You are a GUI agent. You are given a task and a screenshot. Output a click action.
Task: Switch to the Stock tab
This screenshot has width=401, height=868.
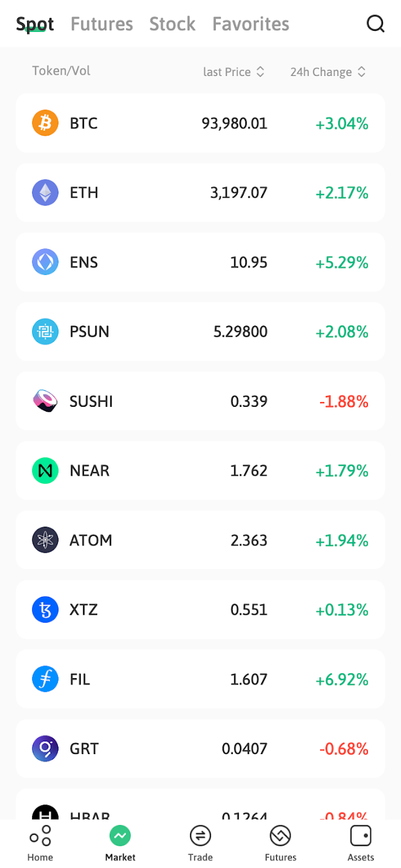point(172,24)
